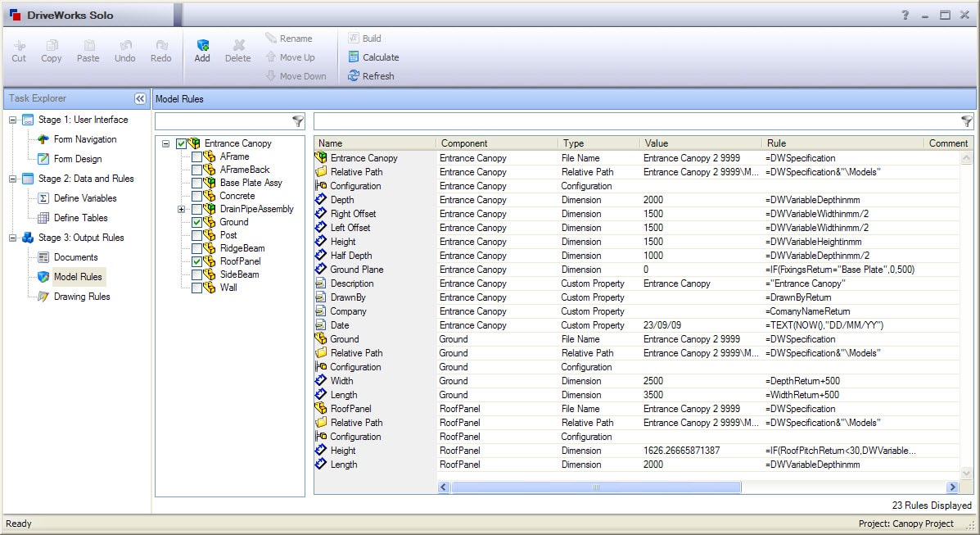980x535 pixels.
Task: Select the Half Depth rule row
Action: tap(637, 256)
